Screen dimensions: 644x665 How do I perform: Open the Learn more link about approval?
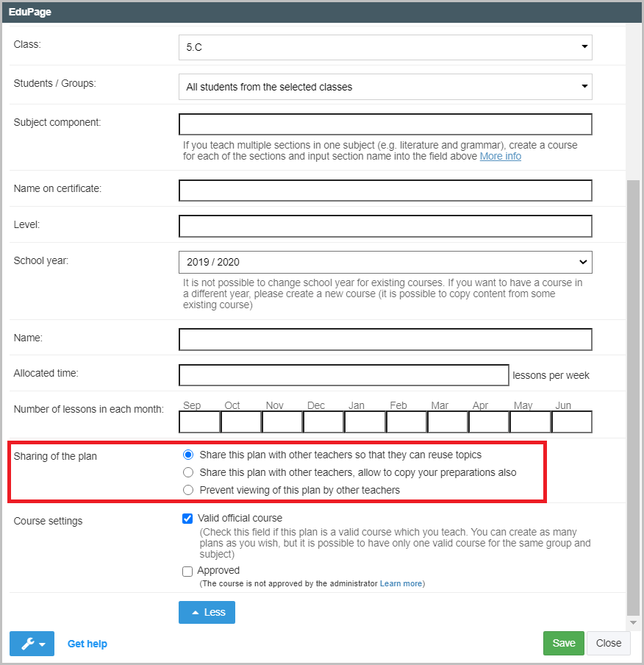pyautogui.click(x=401, y=583)
